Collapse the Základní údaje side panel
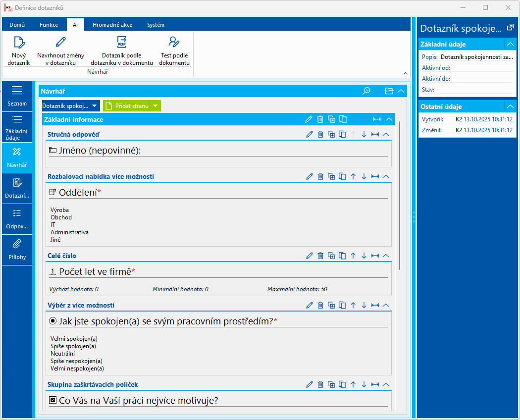The height and width of the screenshot is (420, 520). [510, 44]
